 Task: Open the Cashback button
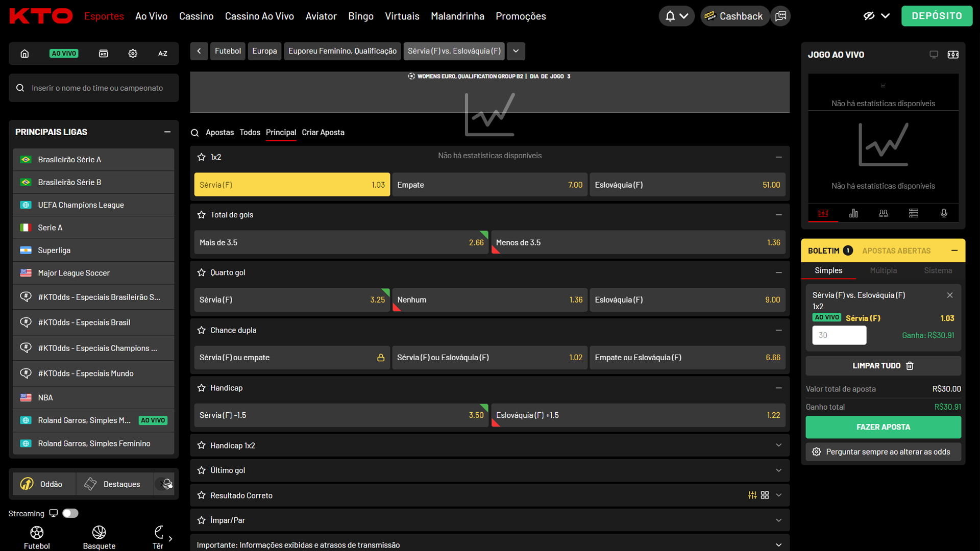tap(734, 16)
